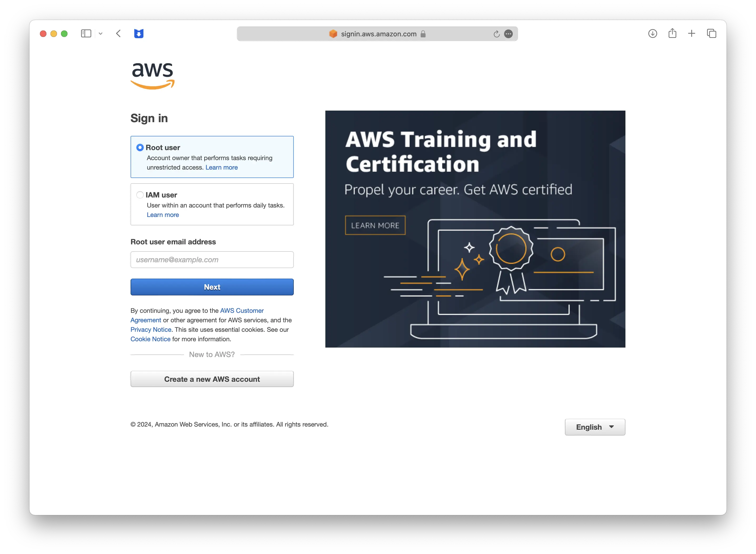
Task: Click Create a new AWS account
Action: (212, 379)
